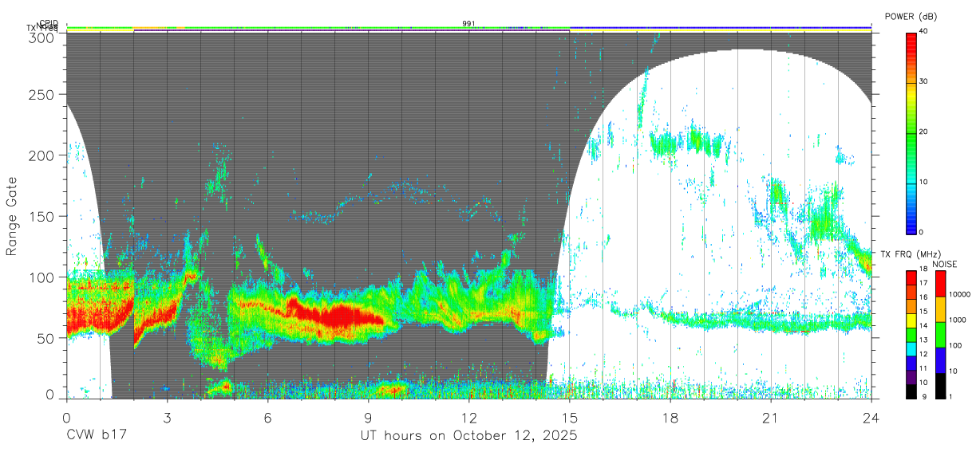The width and height of the screenshot is (980, 452).
Task: Click the '18' hour tick on the time axis
Action: tap(670, 417)
